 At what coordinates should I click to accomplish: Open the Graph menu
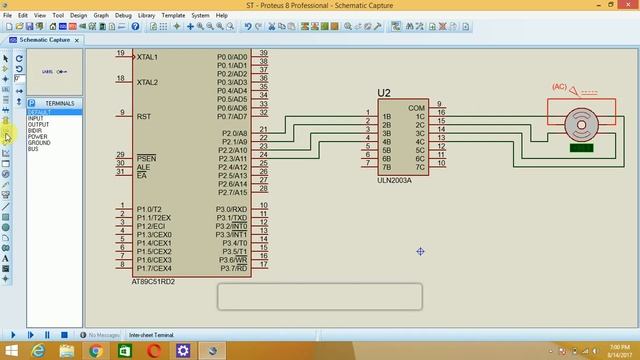101,15
